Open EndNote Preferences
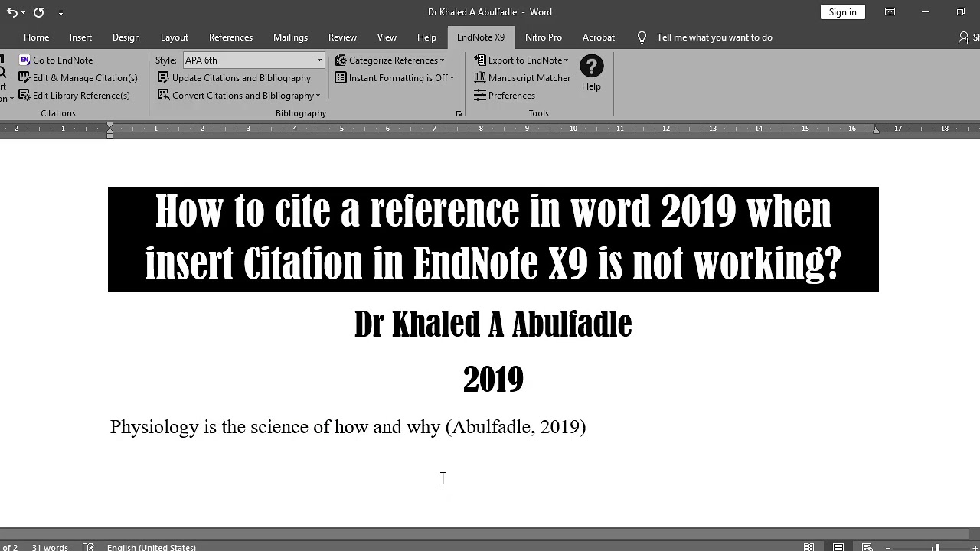Viewport: 980px width, 551px height. point(505,95)
